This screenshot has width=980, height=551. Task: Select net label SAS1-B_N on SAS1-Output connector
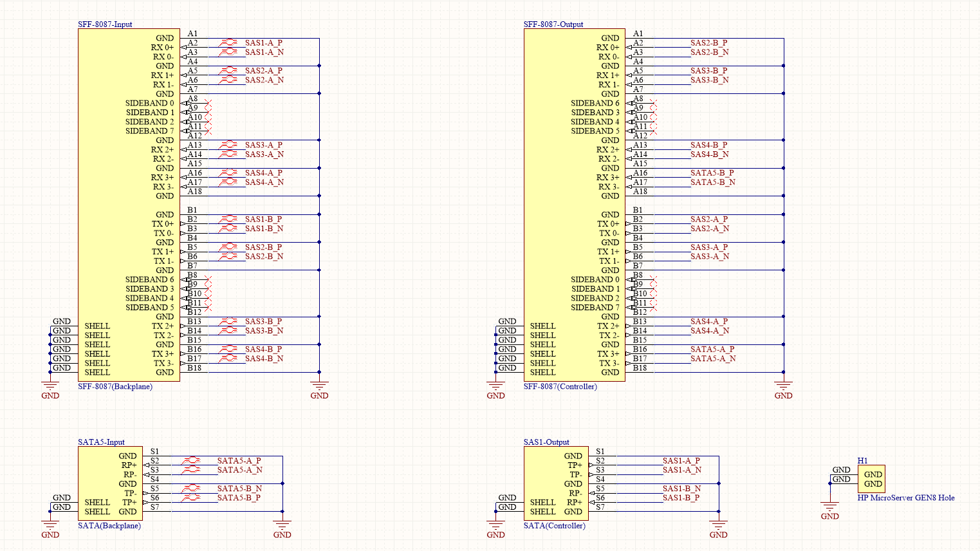click(x=682, y=489)
